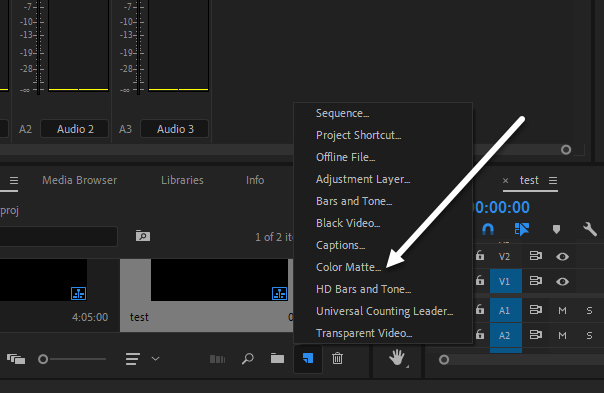Toggle lock on track A2
This screenshot has width=604, height=393.
tap(480, 334)
